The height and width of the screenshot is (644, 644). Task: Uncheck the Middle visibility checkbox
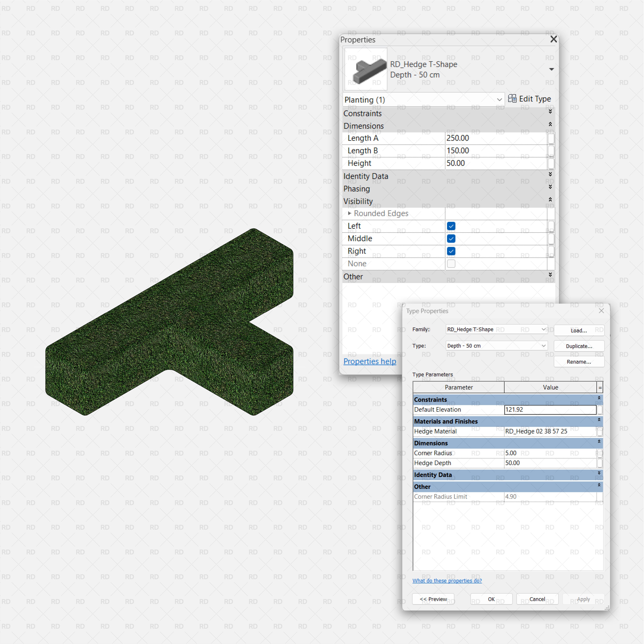tap(451, 239)
